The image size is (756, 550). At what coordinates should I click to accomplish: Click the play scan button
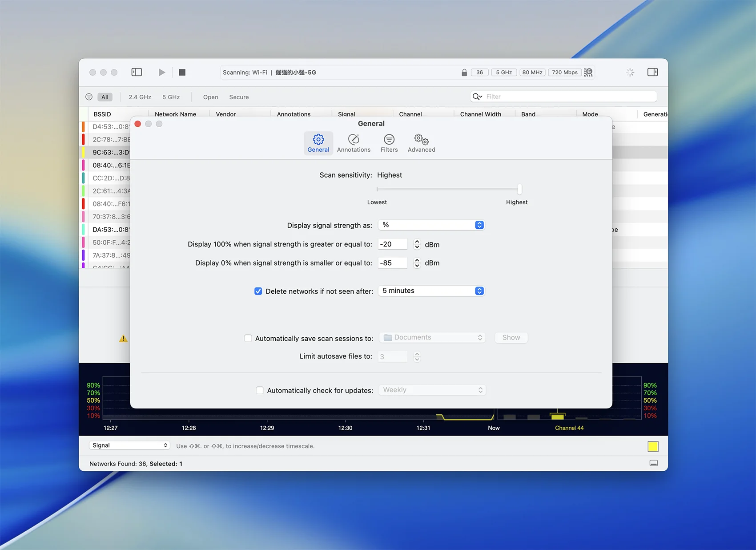pyautogui.click(x=162, y=72)
